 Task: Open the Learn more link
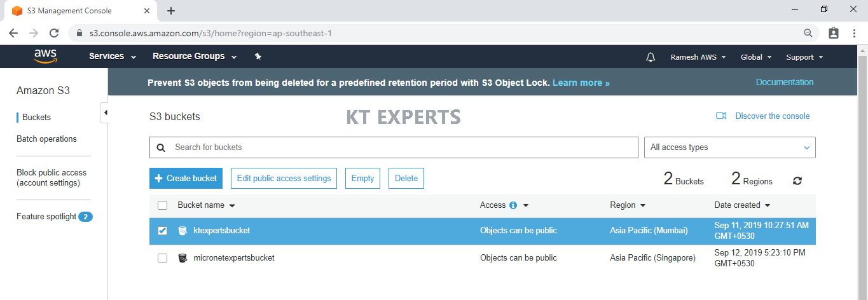tap(581, 83)
